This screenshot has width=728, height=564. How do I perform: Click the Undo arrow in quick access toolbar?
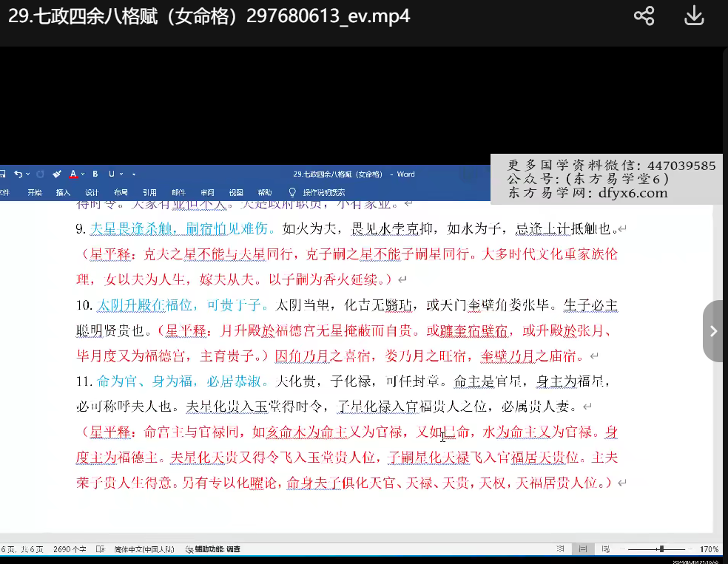click(18, 174)
